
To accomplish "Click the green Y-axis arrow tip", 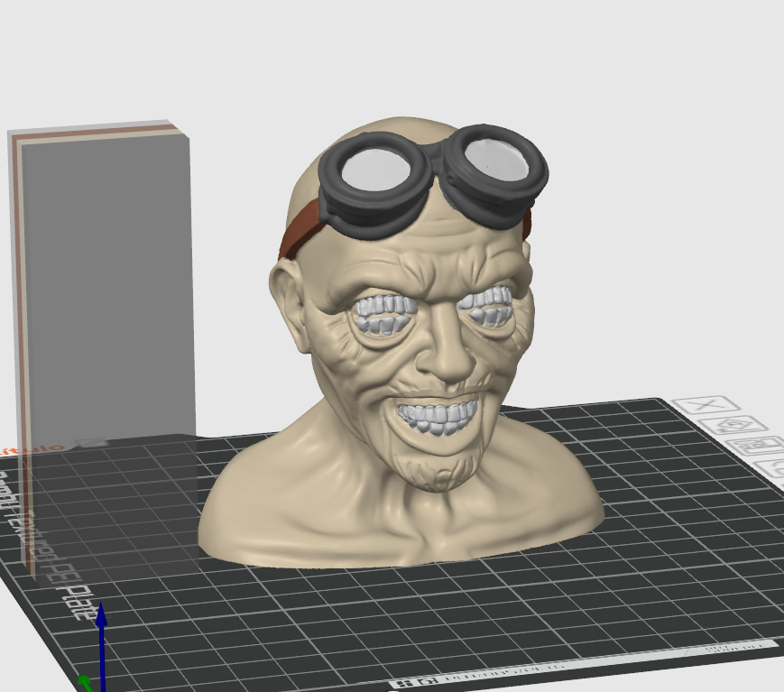I will [82, 681].
